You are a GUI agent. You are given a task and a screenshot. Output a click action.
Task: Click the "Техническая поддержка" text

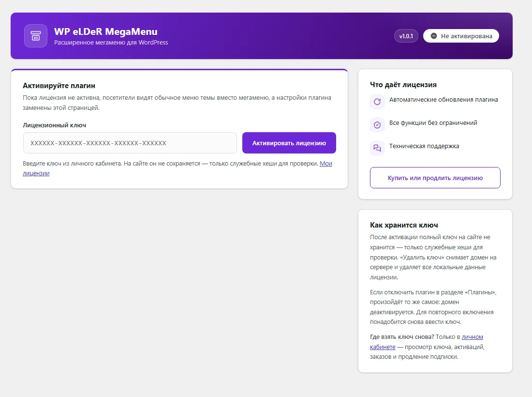click(x=424, y=146)
